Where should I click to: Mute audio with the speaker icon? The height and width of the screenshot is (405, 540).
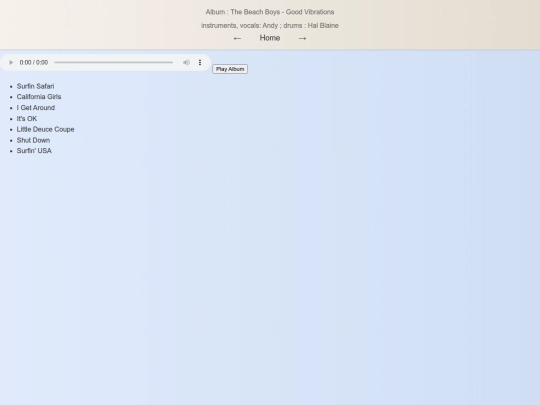pyautogui.click(x=186, y=62)
